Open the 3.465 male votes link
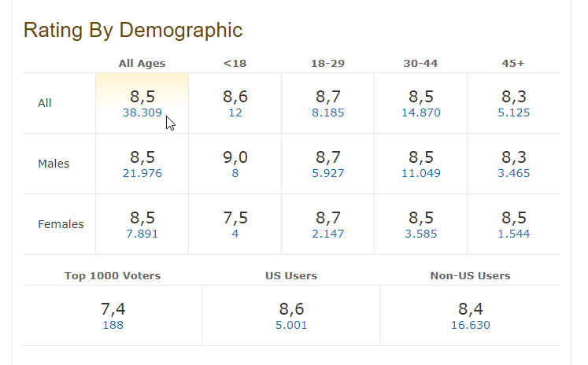The width and height of the screenshot is (588, 365). tap(513, 174)
